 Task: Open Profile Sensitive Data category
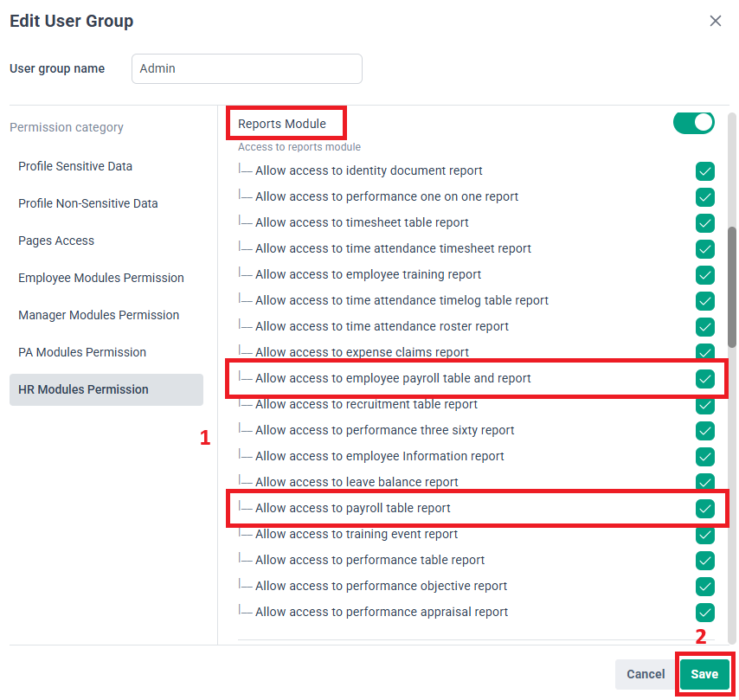[75, 166]
